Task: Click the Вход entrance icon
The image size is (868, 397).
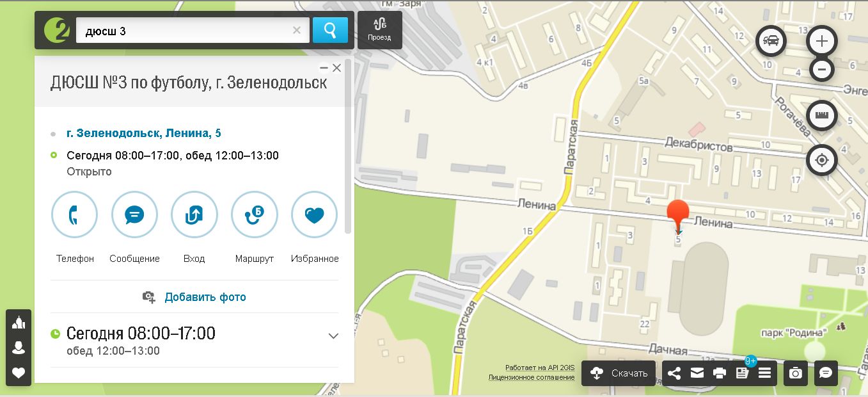Action: [194, 215]
